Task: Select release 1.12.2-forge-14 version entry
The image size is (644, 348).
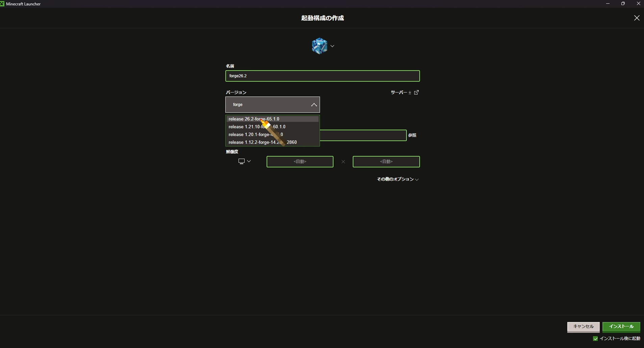Action: click(272, 142)
